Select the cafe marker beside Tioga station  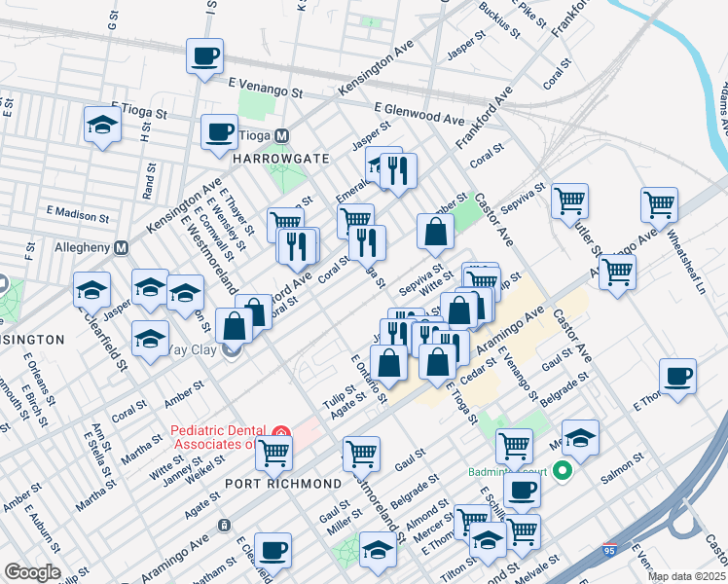[220, 134]
